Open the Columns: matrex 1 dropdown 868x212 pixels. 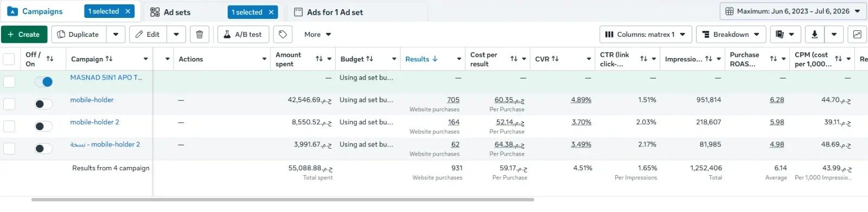[x=646, y=34]
